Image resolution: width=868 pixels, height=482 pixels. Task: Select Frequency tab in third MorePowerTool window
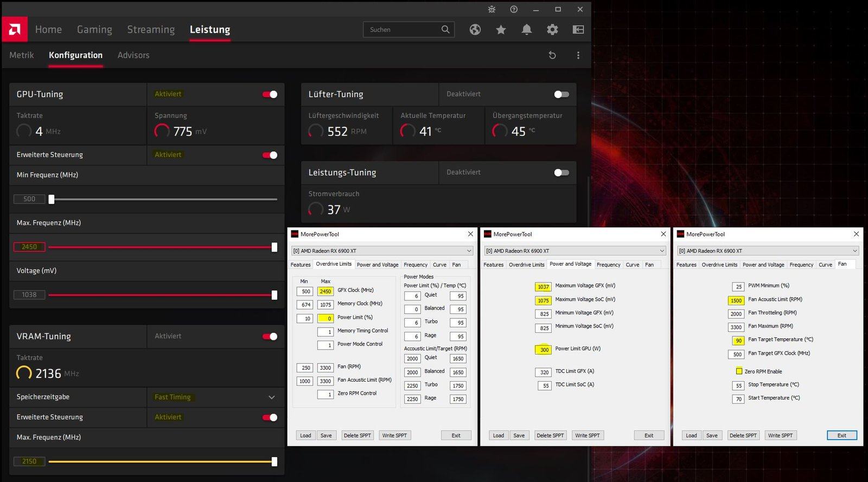801,265
